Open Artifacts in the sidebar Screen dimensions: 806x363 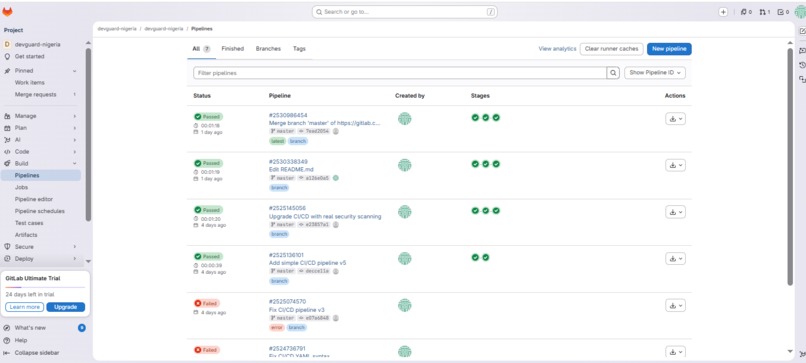pyautogui.click(x=41, y=235)
